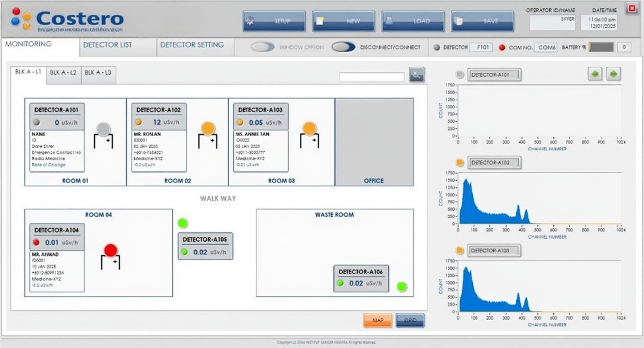Click the green right arrow navigation icon

614,74
